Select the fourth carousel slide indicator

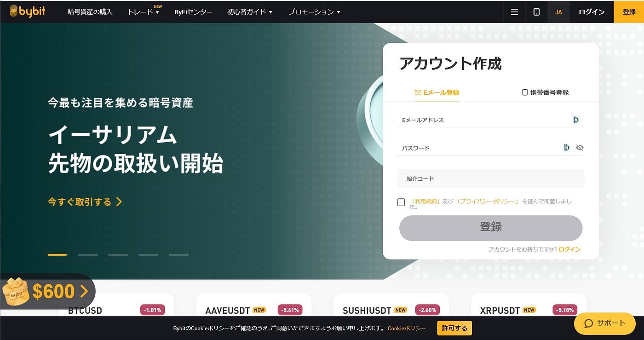(149, 254)
